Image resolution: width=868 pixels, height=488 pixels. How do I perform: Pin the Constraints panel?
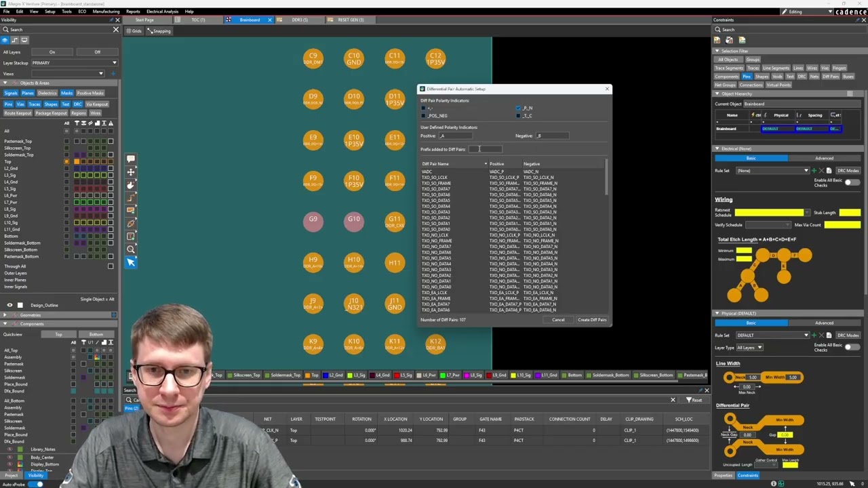856,20
